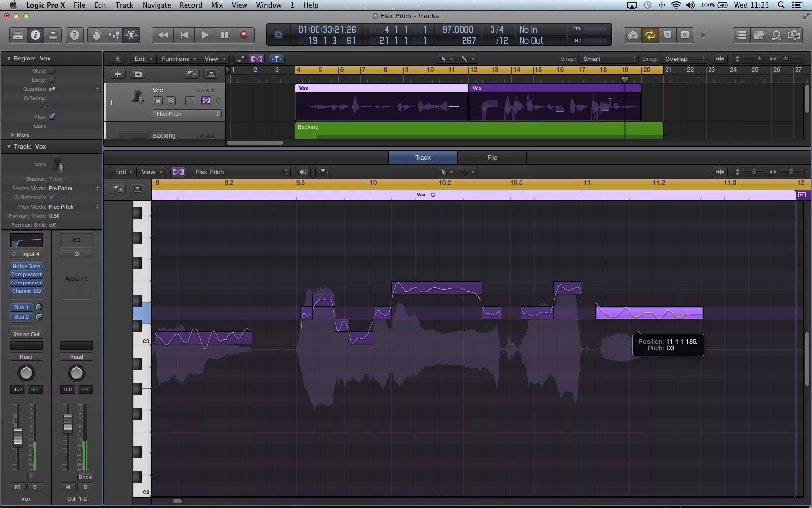812x508 pixels.
Task: Collapse the Track: Vox inspector section
Action: click(x=9, y=146)
